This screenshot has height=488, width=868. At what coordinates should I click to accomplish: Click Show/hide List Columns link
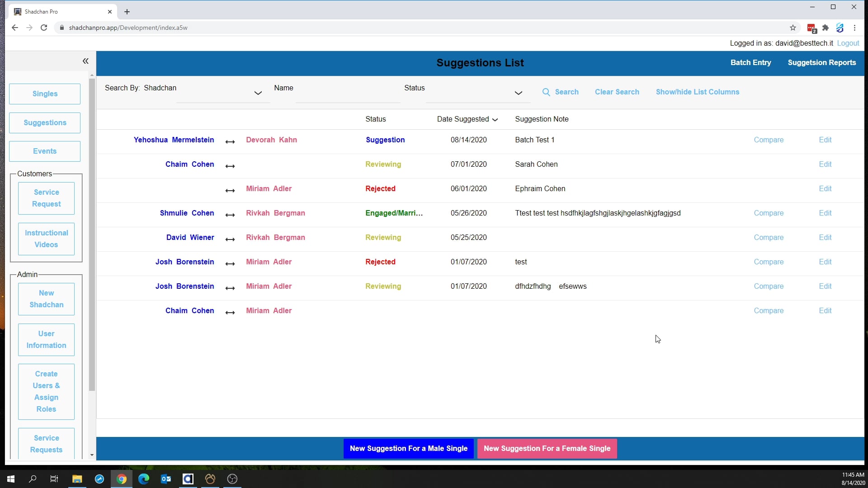[x=697, y=92]
